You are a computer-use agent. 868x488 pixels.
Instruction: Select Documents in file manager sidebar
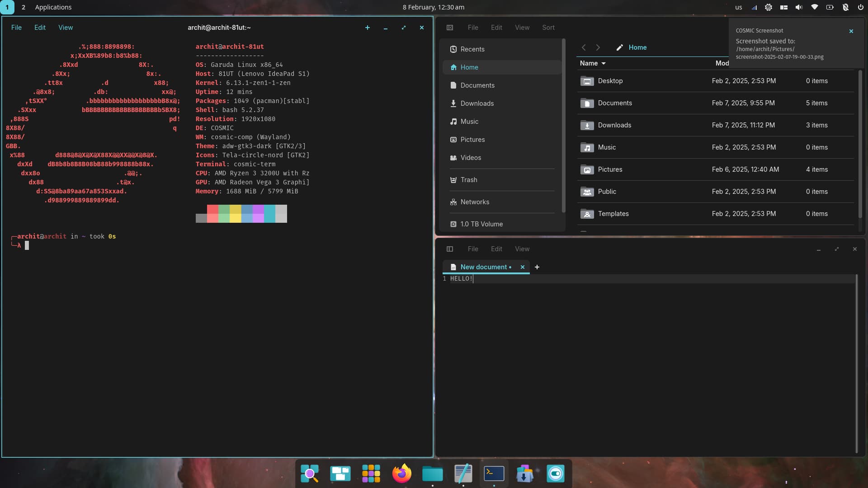pos(502,85)
